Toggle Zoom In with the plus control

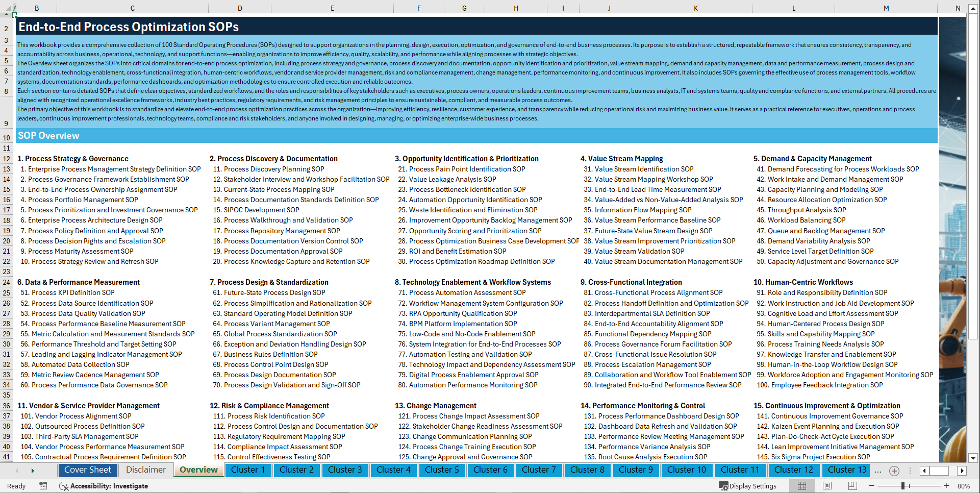945,486
